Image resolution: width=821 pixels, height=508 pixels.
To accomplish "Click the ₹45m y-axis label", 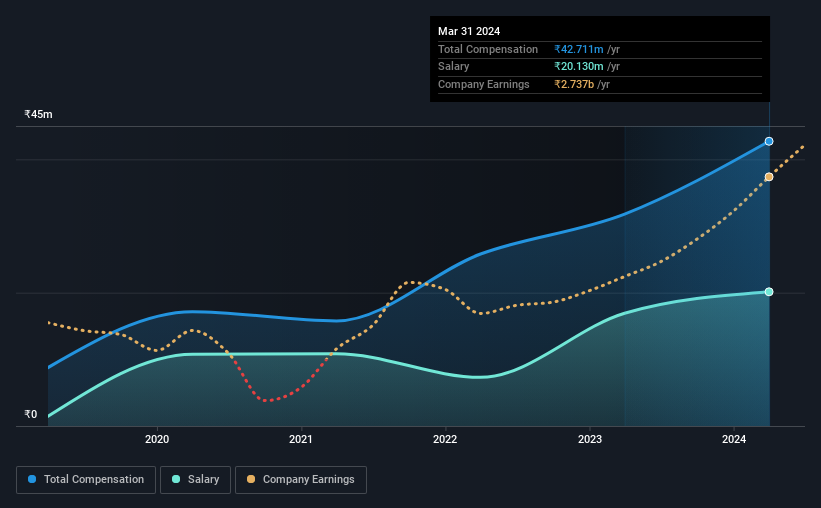I will tap(38, 114).
